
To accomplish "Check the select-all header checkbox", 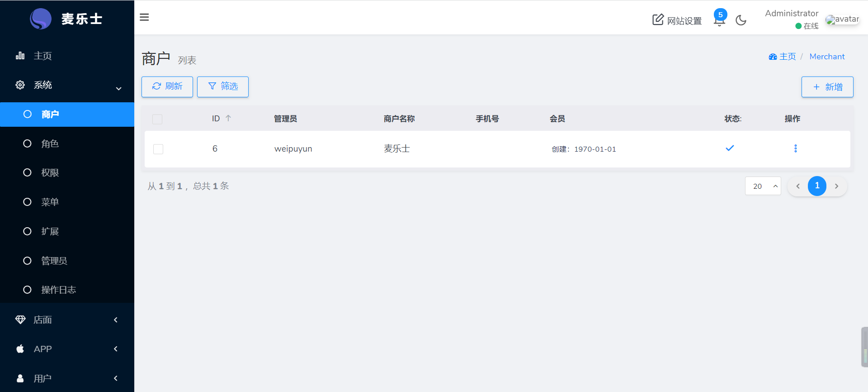I will point(157,119).
